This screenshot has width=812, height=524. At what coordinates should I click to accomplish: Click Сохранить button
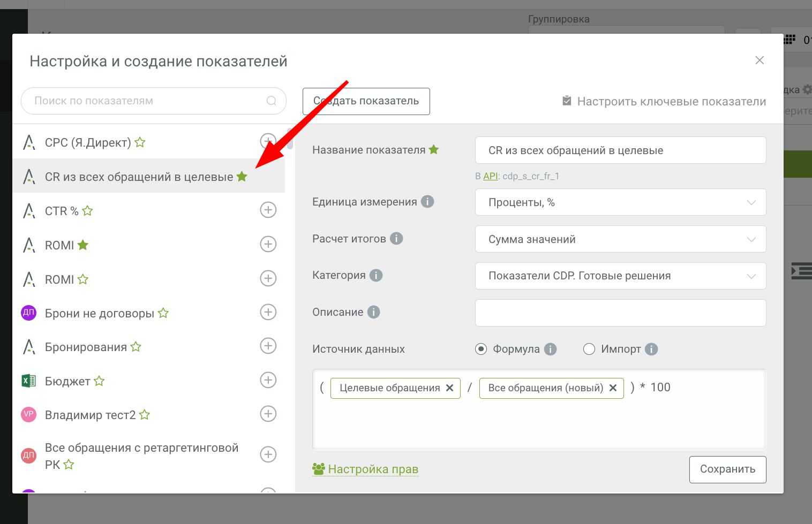click(x=727, y=469)
